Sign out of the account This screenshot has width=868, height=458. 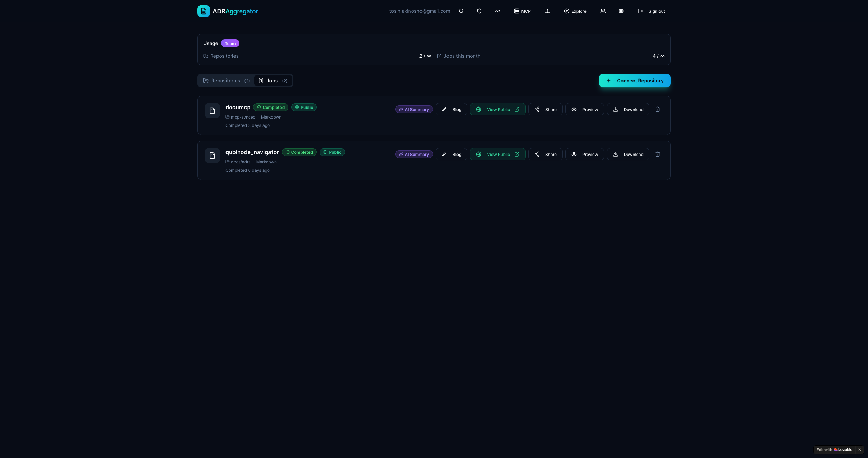click(651, 11)
